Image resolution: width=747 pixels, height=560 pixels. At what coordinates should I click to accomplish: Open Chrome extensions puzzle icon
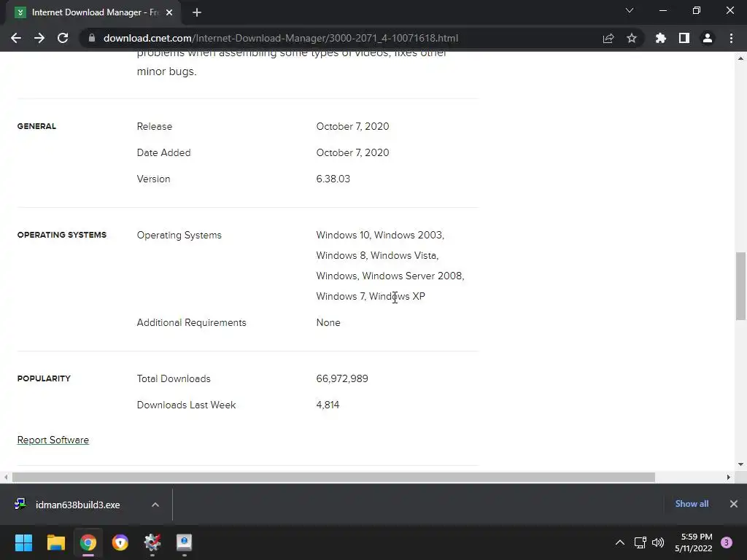[x=661, y=38]
